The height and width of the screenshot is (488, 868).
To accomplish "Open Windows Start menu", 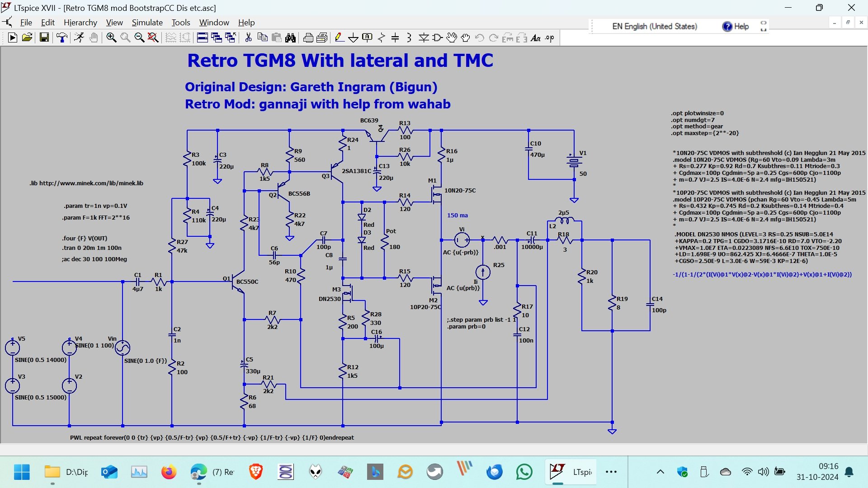I will (22, 472).
